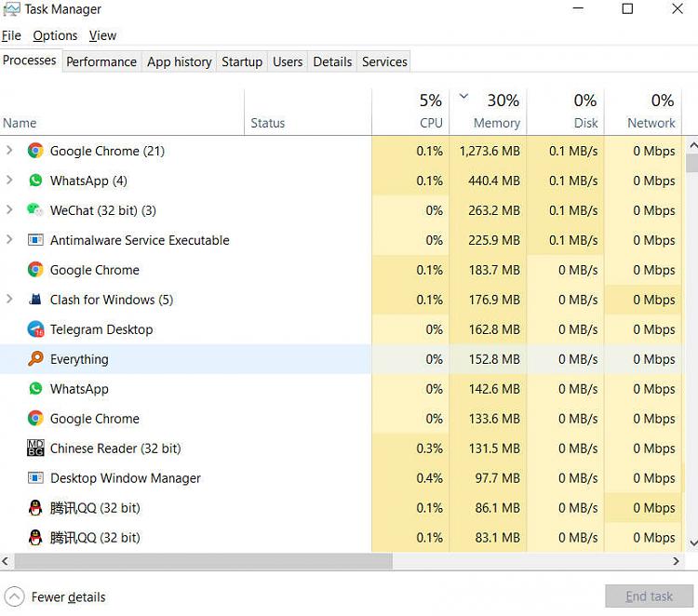Open the Options menu
The width and height of the screenshot is (698, 616).
55,35
